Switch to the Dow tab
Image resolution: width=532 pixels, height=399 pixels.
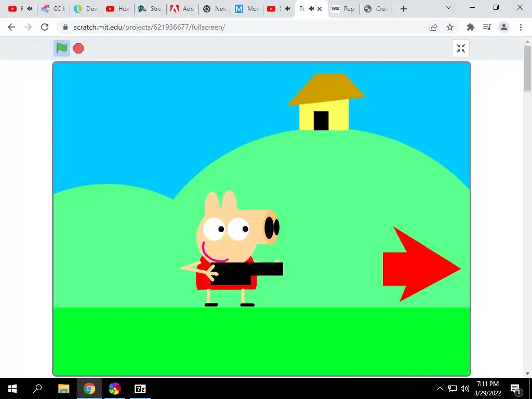click(86, 9)
